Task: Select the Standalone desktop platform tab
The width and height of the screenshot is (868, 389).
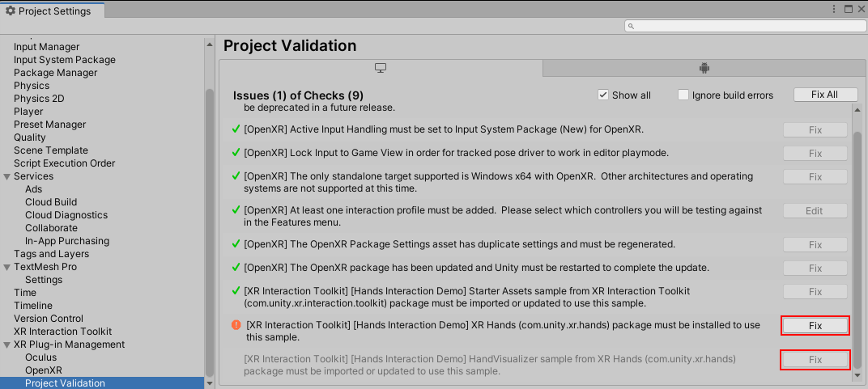Action: (x=381, y=68)
